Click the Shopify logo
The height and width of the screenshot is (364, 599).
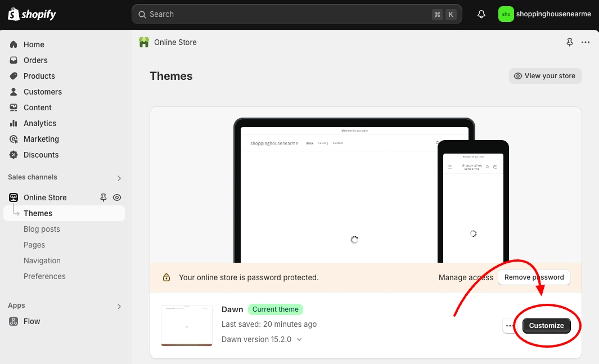tap(32, 14)
